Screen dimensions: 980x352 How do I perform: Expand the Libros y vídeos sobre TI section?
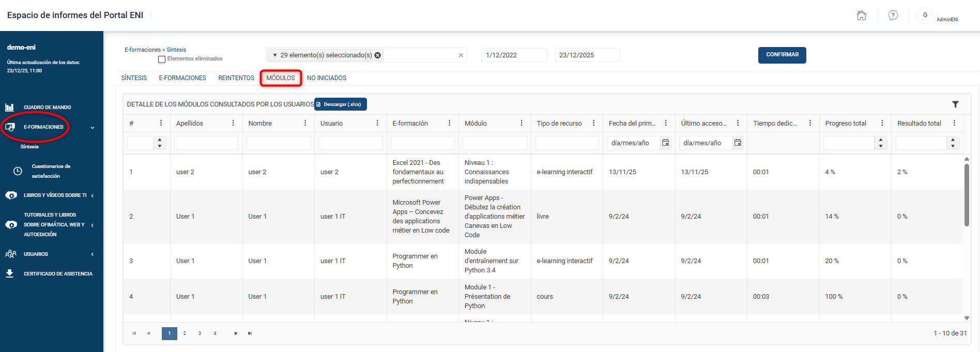pyautogui.click(x=93, y=195)
